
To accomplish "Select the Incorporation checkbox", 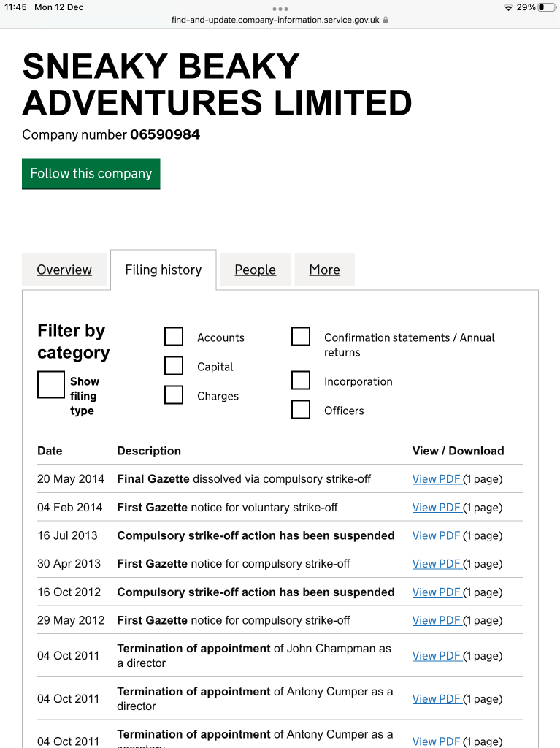I will tap(301, 381).
